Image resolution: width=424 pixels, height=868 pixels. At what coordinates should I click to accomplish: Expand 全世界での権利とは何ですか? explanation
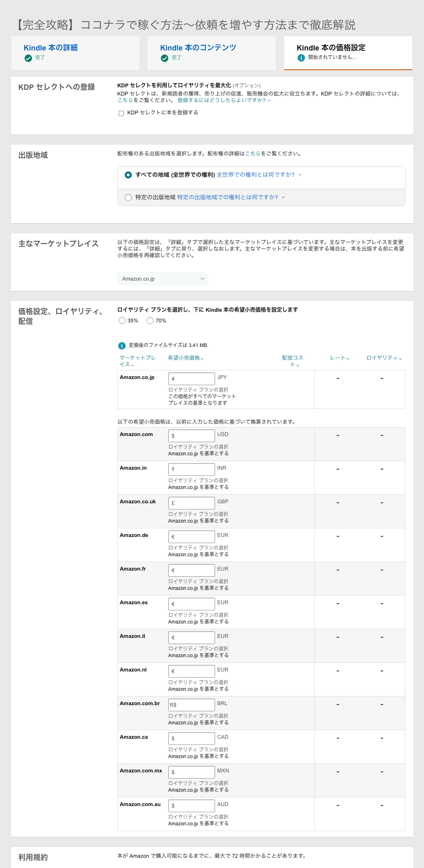(259, 175)
